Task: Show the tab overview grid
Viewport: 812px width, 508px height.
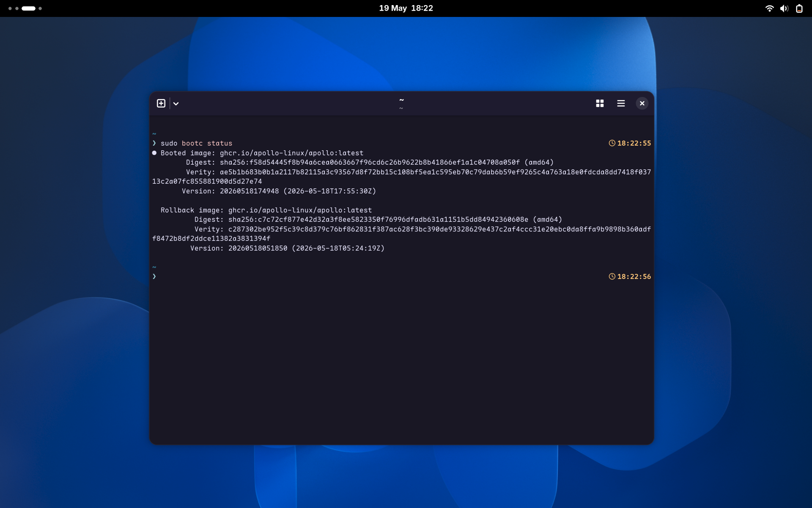Action: pos(600,103)
